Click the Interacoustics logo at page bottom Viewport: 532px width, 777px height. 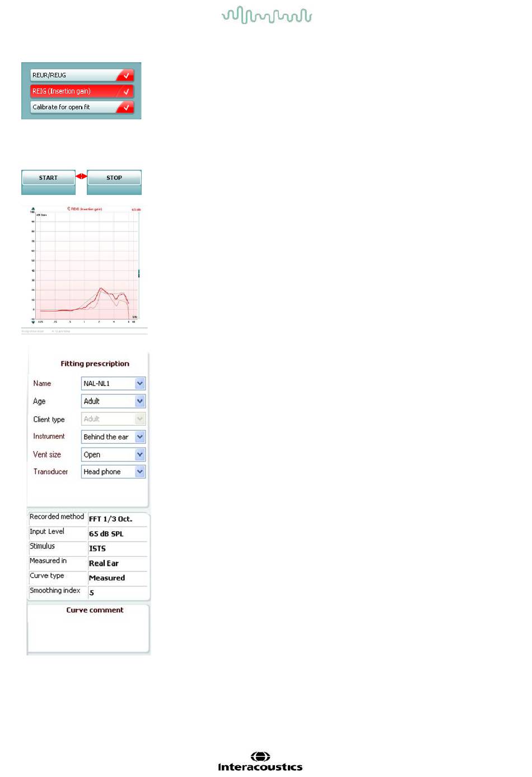click(260, 762)
